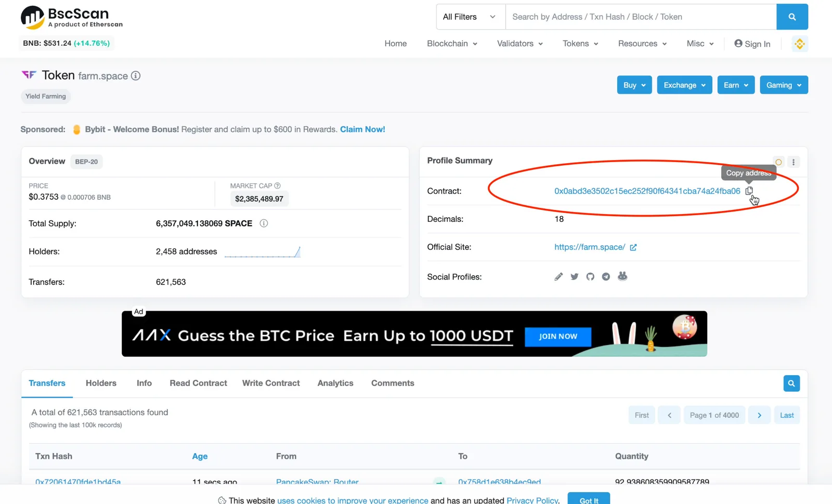Go to Home in navbar
This screenshot has width=832, height=504.
(x=396, y=44)
